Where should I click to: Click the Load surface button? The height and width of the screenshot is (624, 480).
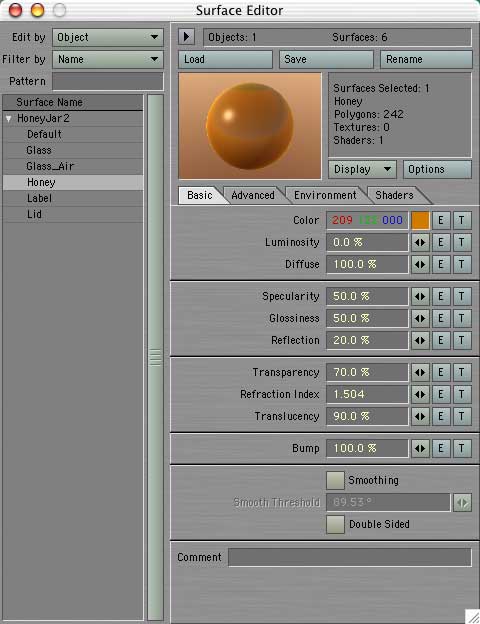click(225, 59)
